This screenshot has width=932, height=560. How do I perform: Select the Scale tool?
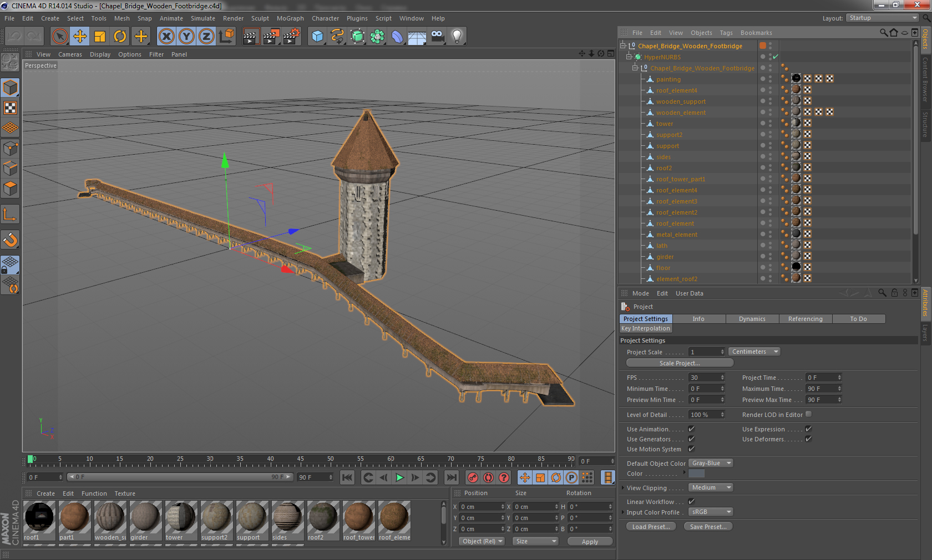(x=100, y=37)
